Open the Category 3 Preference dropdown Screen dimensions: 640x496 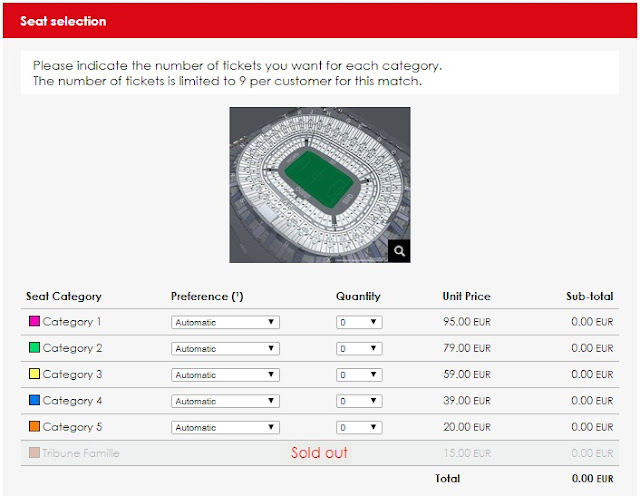(225, 375)
